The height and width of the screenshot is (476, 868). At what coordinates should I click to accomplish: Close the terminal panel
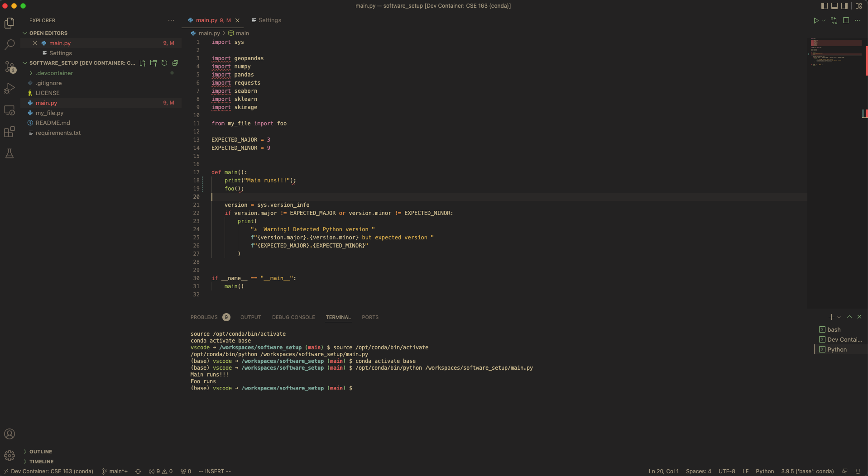point(859,317)
